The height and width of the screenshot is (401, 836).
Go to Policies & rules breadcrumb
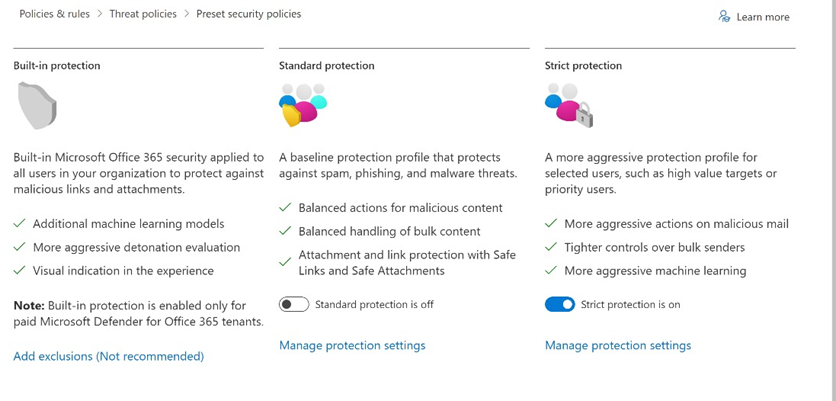[54, 14]
